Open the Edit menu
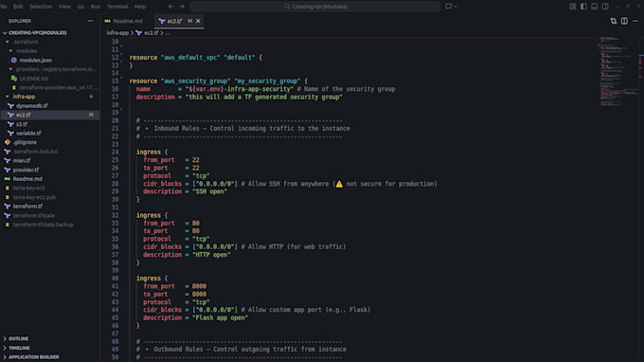This screenshot has height=362, width=644. (x=18, y=7)
